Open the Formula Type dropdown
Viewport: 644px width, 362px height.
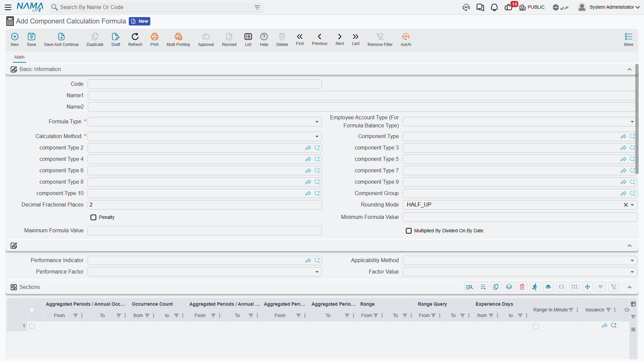click(317, 122)
